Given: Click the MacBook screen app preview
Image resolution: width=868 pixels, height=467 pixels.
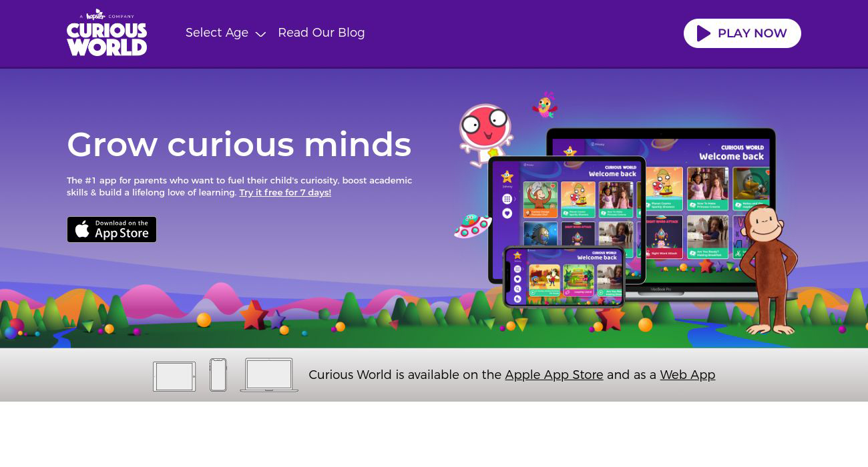Looking at the screenshot, I should pyautogui.click(x=708, y=200).
